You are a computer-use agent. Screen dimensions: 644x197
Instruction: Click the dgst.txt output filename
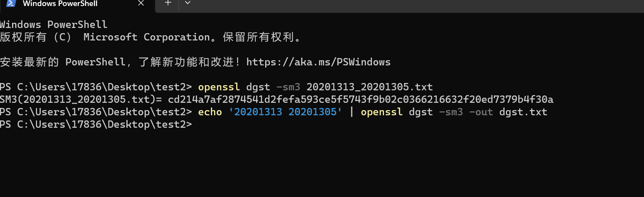[x=523, y=112]
